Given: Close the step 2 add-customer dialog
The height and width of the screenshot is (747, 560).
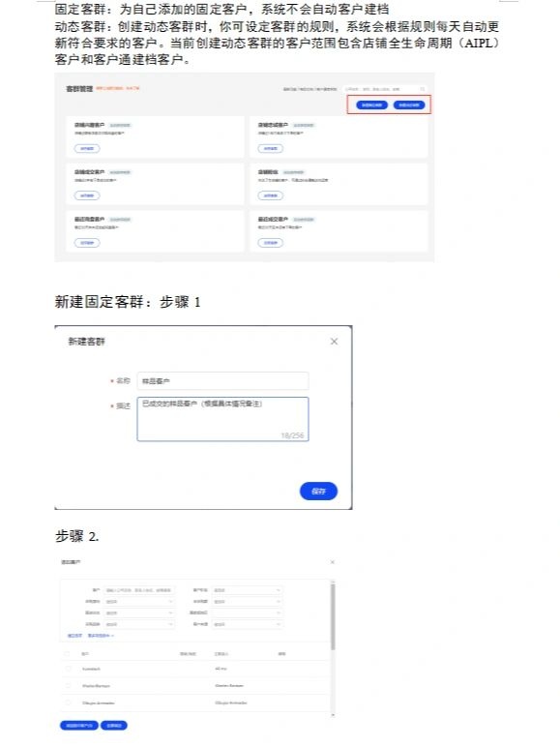Looking at the screenshot, I should 333,562.
